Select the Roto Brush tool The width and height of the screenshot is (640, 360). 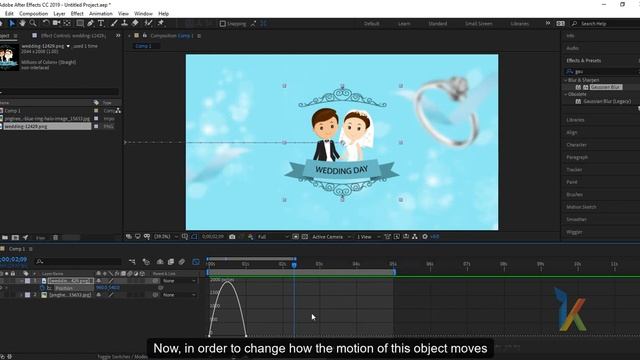coord(149,24)
